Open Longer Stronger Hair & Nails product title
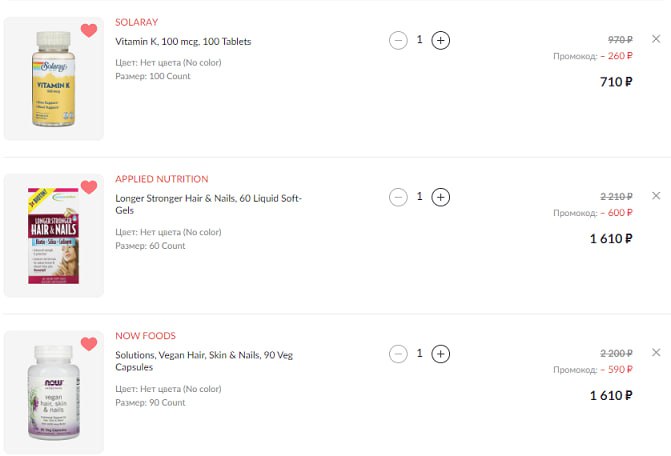 [x=208, y=204]
